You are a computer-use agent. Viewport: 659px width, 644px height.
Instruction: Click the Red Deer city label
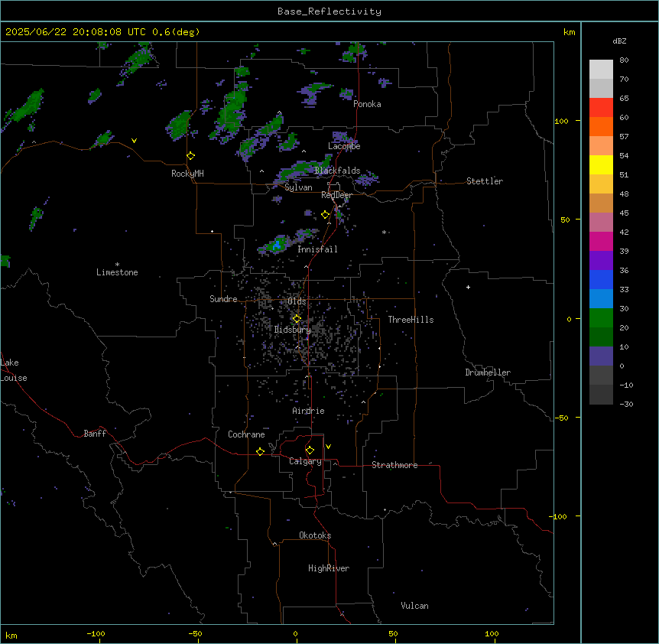coord(336,195)
